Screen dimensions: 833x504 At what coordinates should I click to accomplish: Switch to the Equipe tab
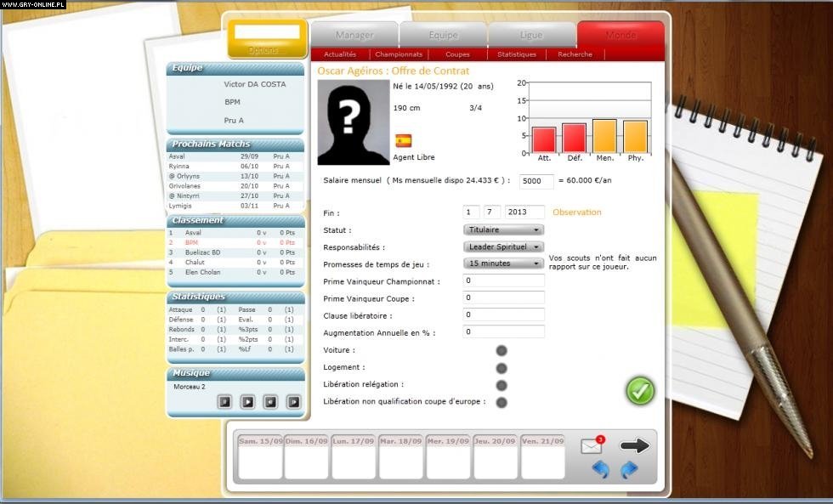[x=444, y=35]
